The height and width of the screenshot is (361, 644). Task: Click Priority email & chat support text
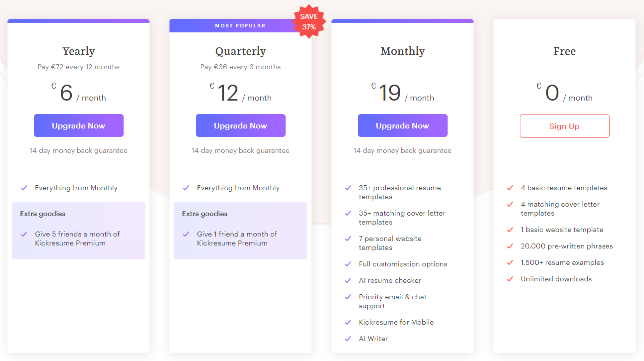[393, 301]
